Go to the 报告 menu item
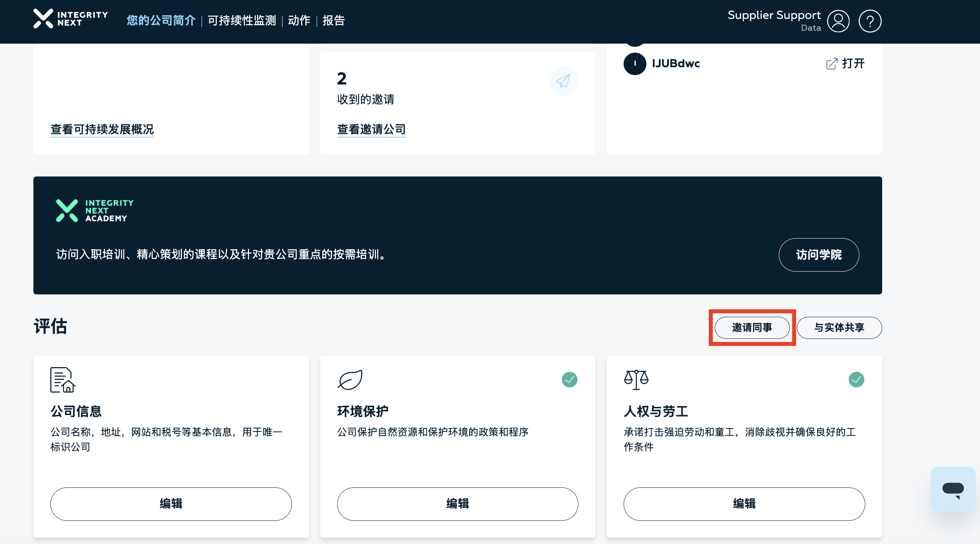The width and height of the screenshot is (980, 544). point(334,20)
